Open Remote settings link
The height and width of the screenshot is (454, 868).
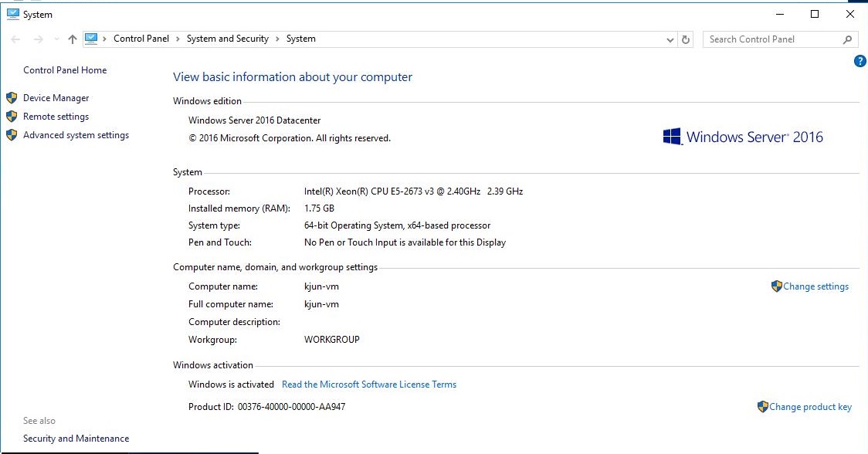coord(56,117)
